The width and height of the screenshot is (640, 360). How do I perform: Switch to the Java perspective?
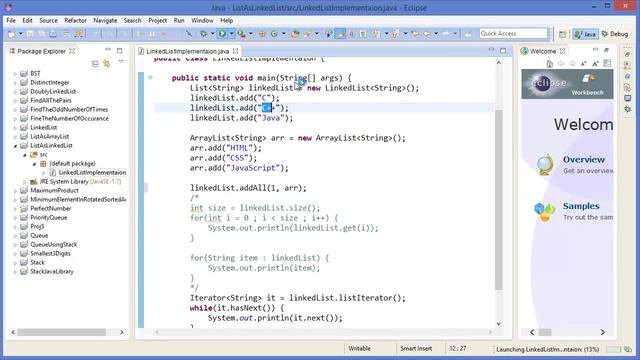pyautogui.click(x=585, y=34)
